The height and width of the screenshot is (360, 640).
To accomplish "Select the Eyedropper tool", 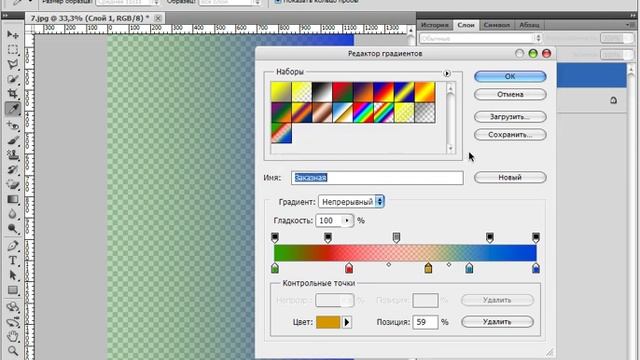I will [13, 109].
